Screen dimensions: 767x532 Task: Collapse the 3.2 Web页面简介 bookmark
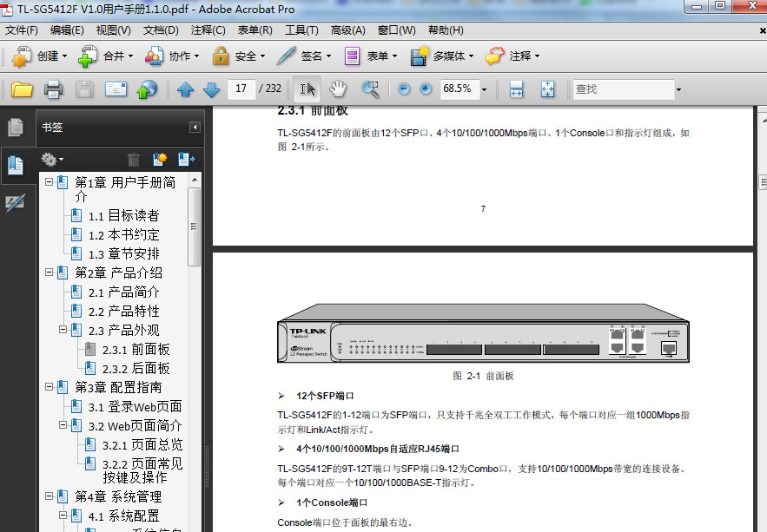coord(63,425)
